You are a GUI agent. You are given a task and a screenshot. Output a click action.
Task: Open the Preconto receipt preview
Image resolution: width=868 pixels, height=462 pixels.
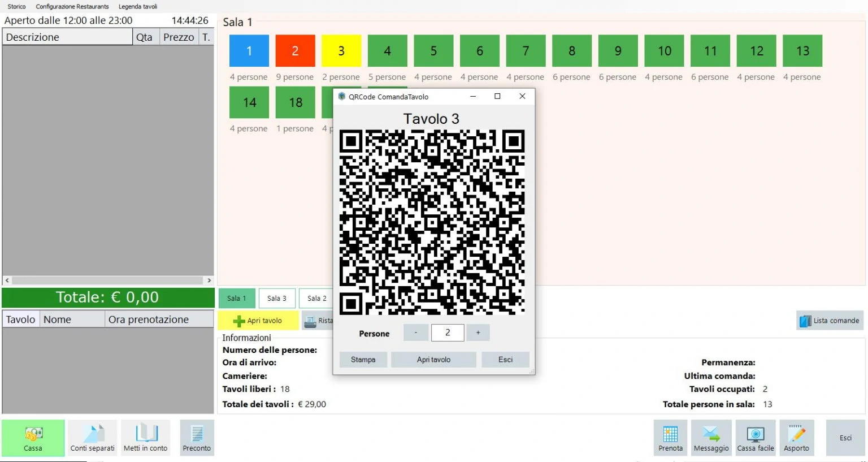(197, 438)
